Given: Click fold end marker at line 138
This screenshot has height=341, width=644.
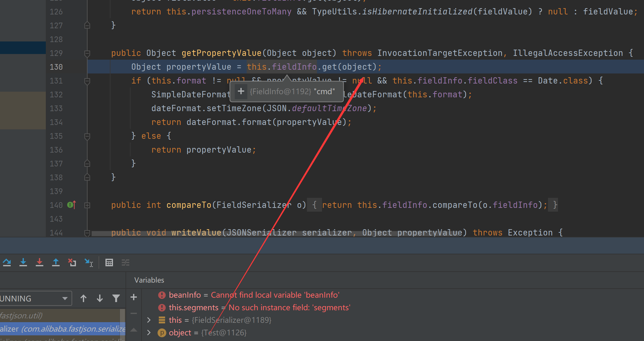Looking at the screenshot, I should pos(87,177).
